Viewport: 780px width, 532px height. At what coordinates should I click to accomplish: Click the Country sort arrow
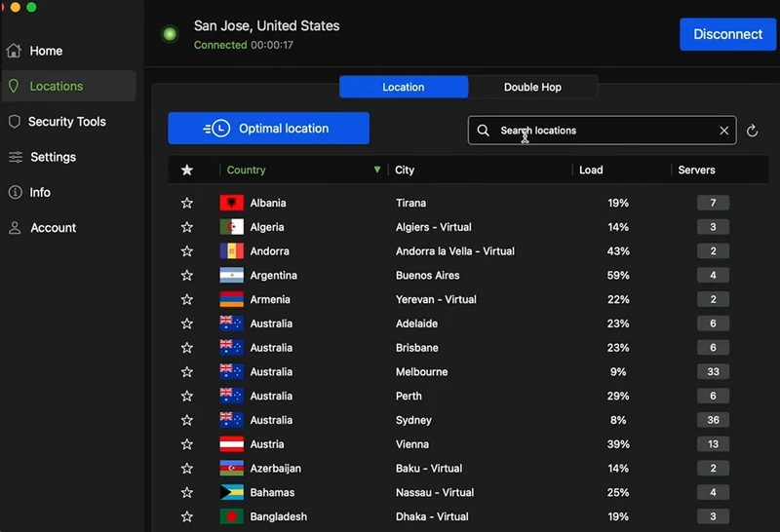pyautogui.click(x=377, y=170)
